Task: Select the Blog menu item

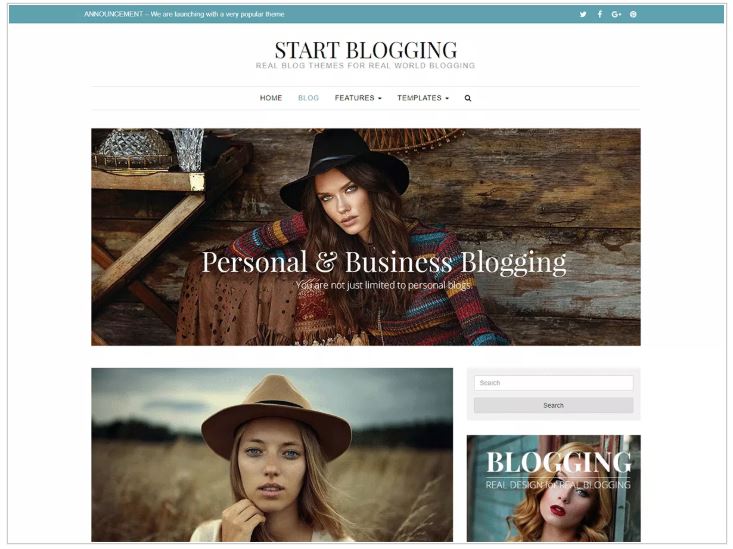Action: 309,98
